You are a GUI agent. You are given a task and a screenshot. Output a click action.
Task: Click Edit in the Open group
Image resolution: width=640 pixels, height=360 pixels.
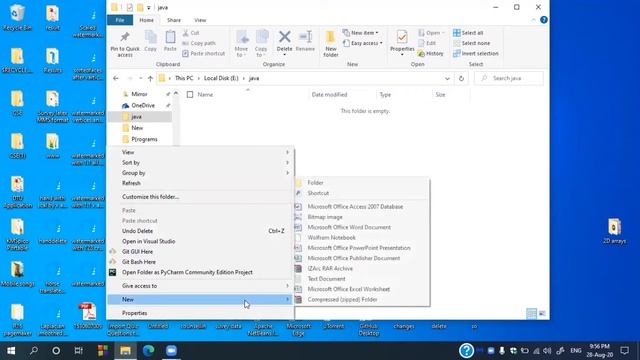(x=427, y=43)
